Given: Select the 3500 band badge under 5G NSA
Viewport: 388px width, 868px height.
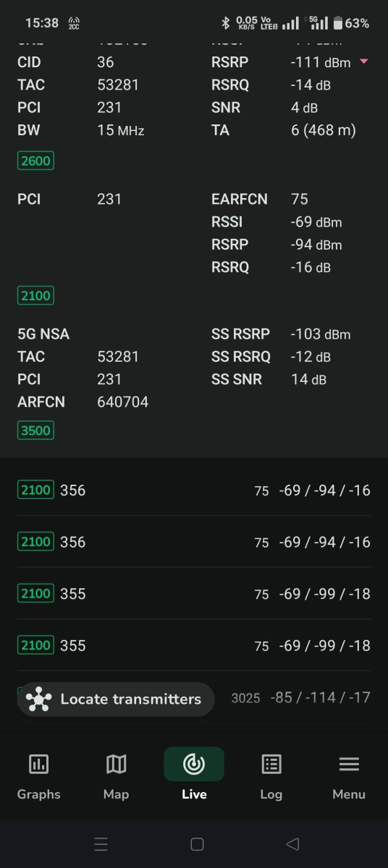Looking at the screenshot, I should coord(35,430).
